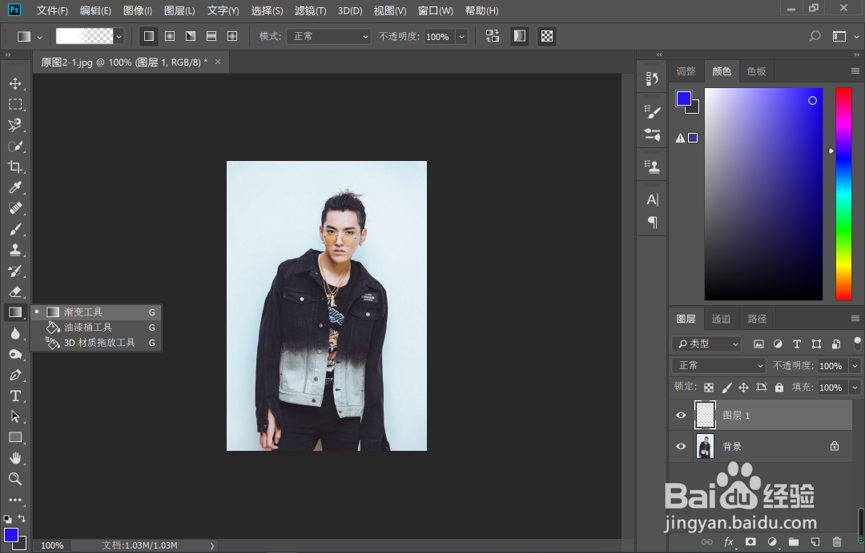Expand the layer blend mode 正常 dropdown
Viewport: 865px width, 553px height.
pos(718,366)
